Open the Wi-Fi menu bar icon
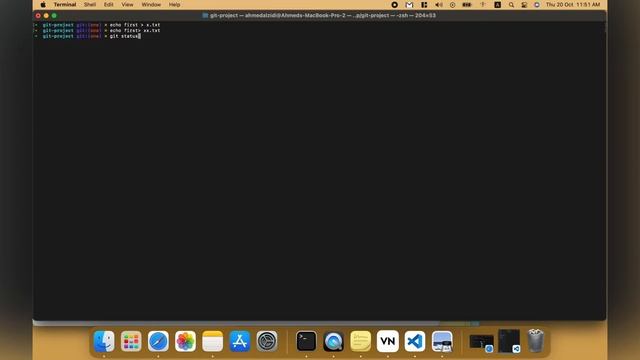 pos(483,4)
